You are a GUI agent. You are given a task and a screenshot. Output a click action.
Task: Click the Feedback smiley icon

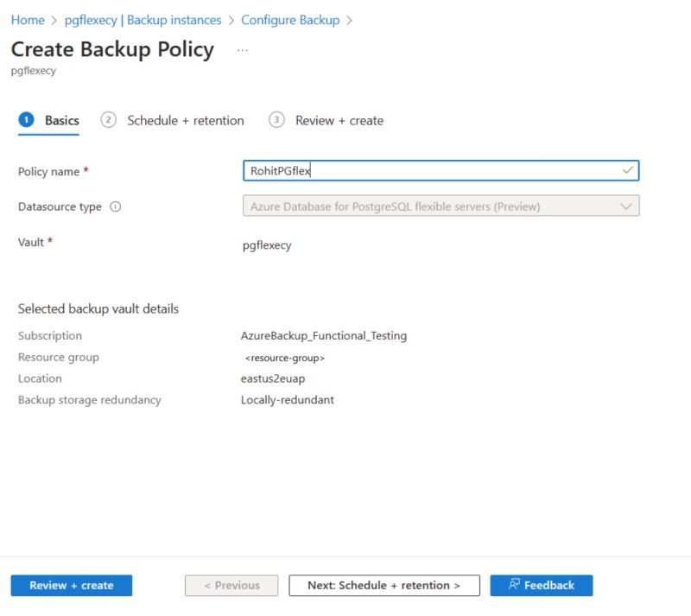click(x=513, y=585)
